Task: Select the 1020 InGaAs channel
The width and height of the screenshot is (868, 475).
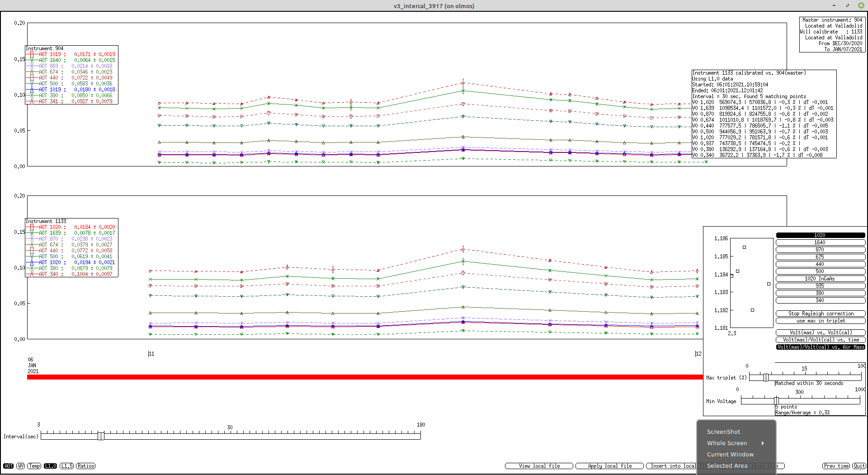Action: click(821, 279)
